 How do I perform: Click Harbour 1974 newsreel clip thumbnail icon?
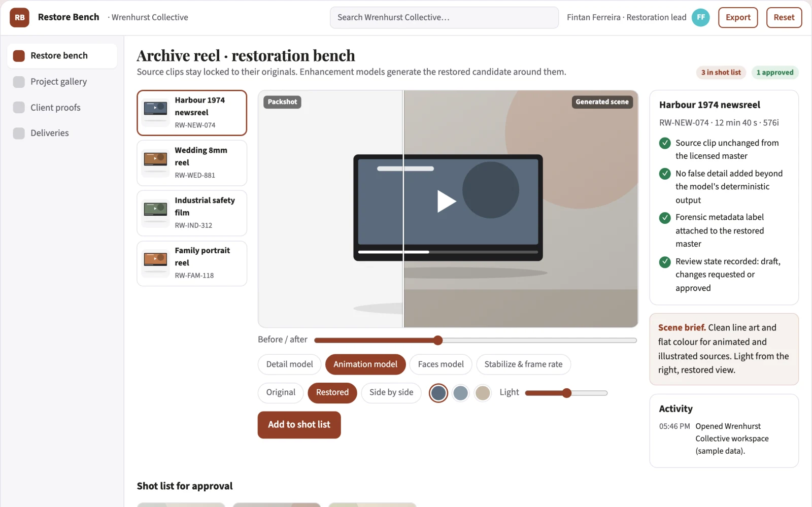[155, 113]
